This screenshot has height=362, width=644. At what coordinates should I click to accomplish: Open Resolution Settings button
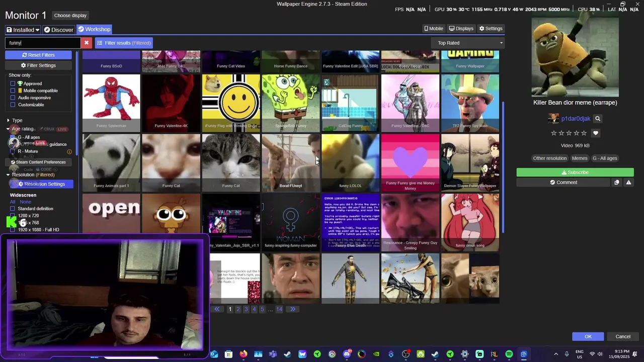[x=41, y=184]
